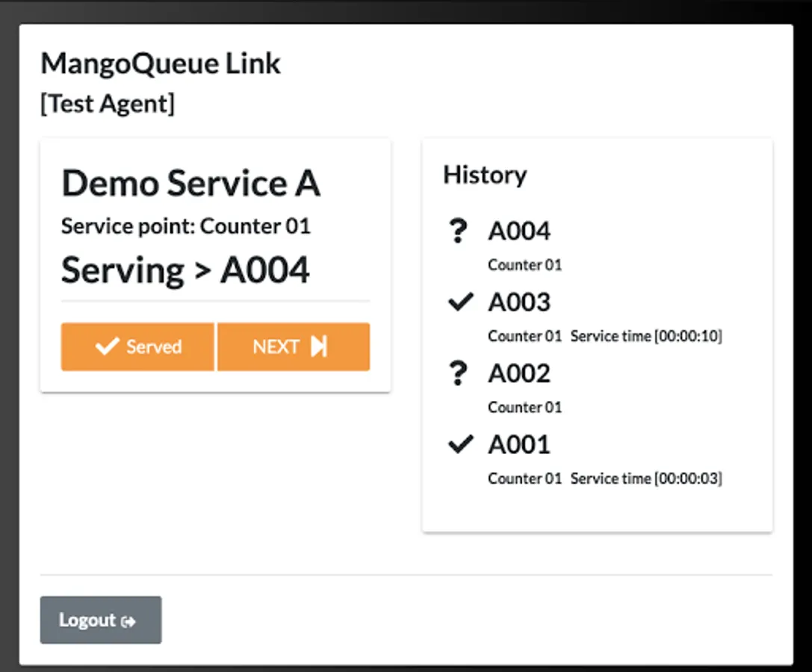Click the Logout button
This screenshot has height=672, width=812.
click(x=100, y=620)
